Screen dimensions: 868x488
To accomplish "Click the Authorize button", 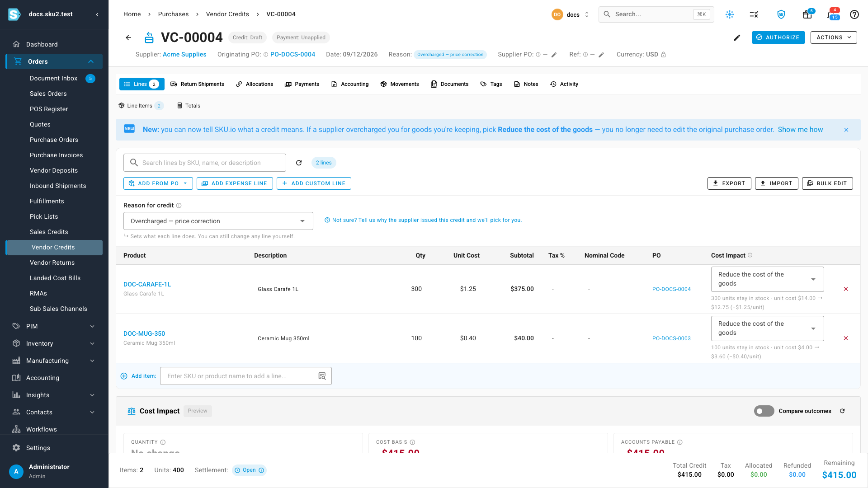I will coord(778,38).
